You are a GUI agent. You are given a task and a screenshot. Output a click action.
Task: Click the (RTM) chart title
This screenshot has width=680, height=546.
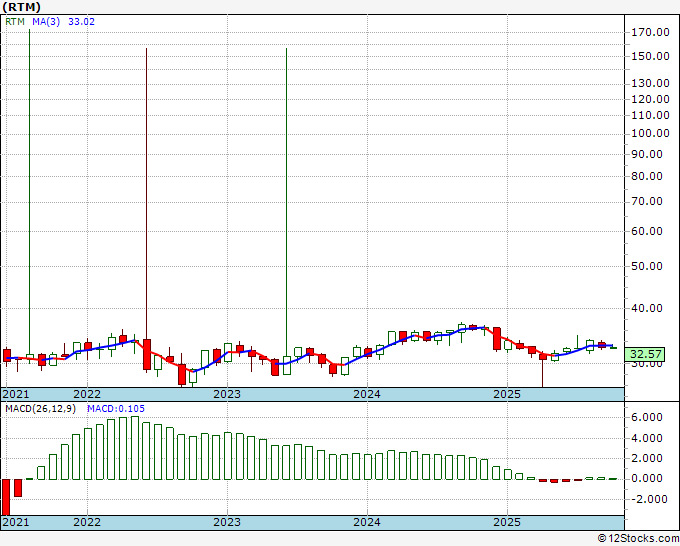(x=21, y=7)
